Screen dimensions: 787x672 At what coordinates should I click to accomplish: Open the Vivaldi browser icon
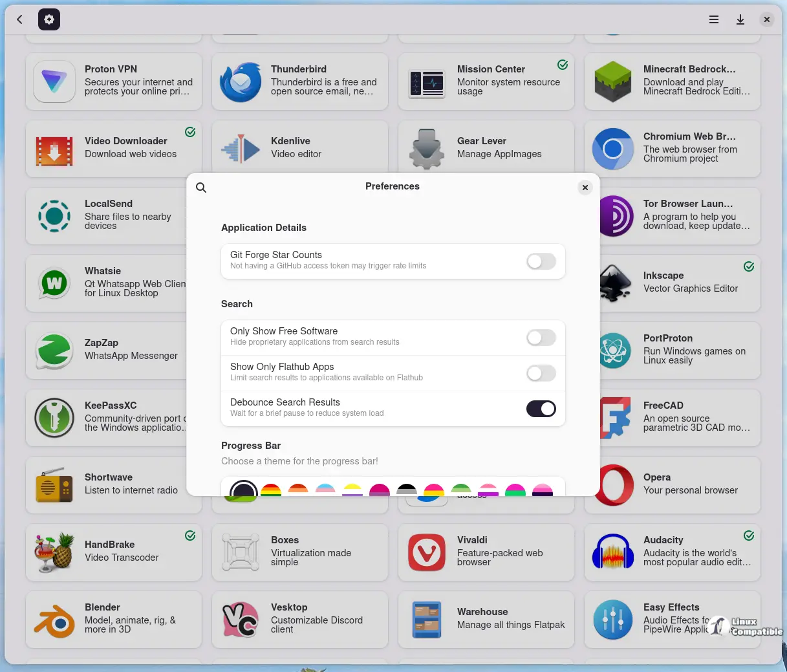click(x=427, y=552)
